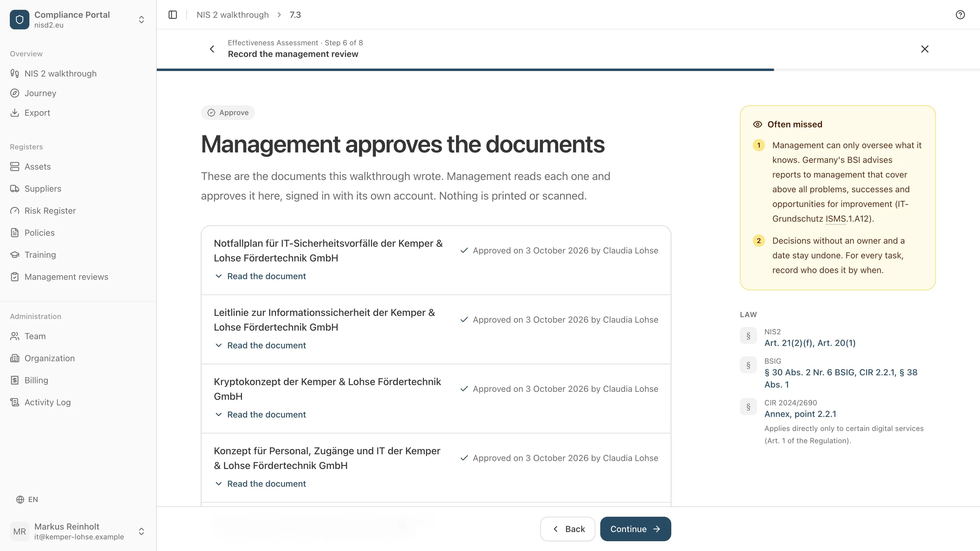Click the Back button
The image size is (980, 551).
(x=567, y=529)
